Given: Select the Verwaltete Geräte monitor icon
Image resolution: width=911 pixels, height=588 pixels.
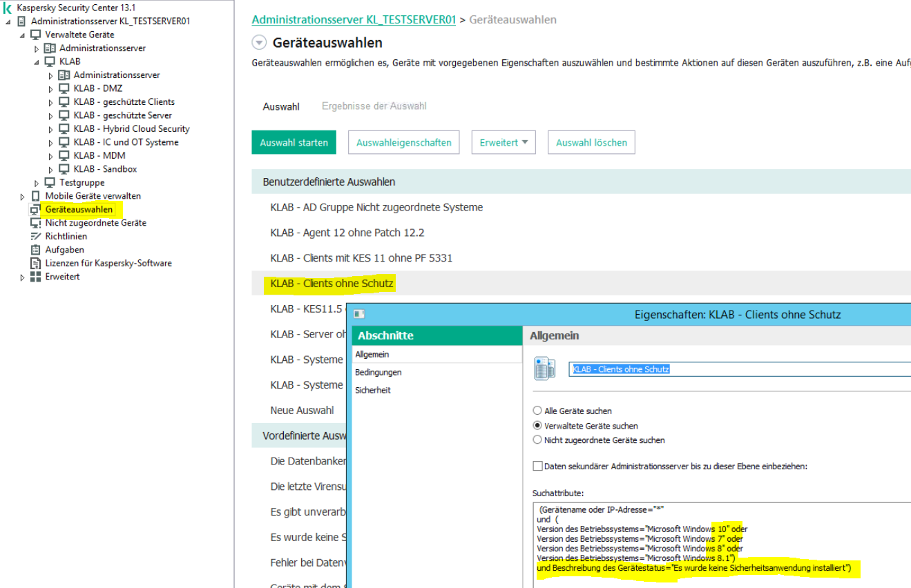Looking at the screenshot, I should pos(36,35).
